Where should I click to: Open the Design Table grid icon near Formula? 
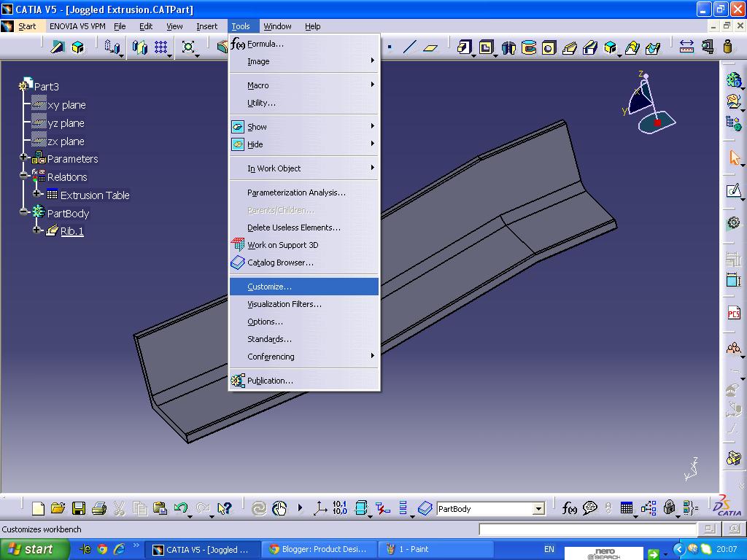tap(627, 508)
